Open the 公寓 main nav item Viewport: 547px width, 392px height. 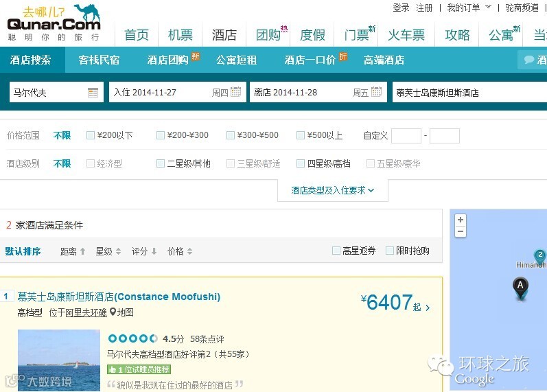(x=501, y=35)
